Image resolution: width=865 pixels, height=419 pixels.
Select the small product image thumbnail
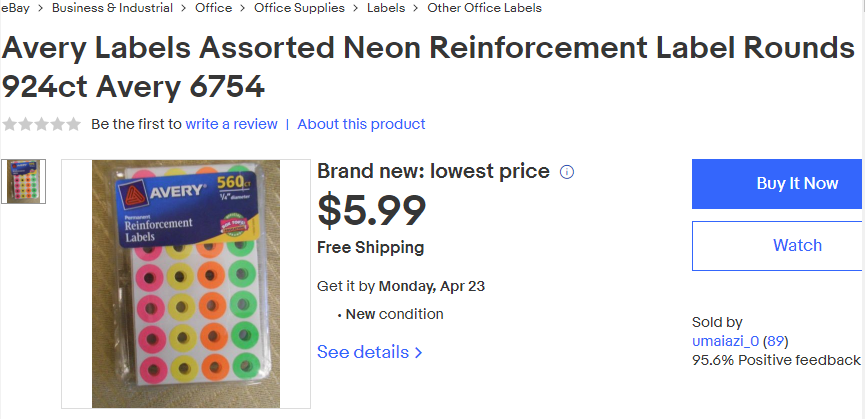(x=23, y=181)
